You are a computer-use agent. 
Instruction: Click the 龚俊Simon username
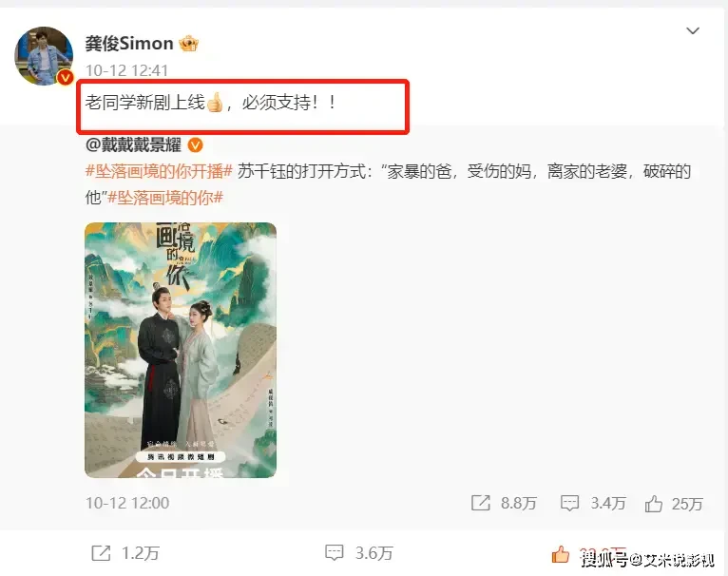click(129, 43)
